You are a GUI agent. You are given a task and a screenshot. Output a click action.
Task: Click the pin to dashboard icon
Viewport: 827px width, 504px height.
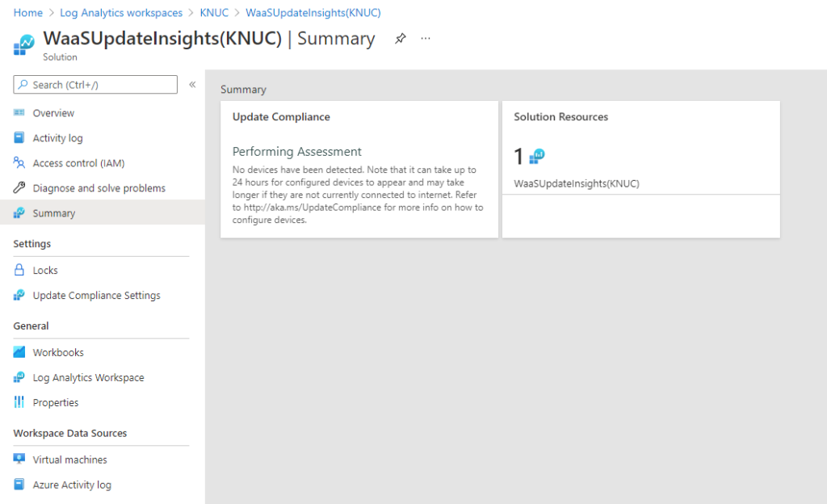400,39
